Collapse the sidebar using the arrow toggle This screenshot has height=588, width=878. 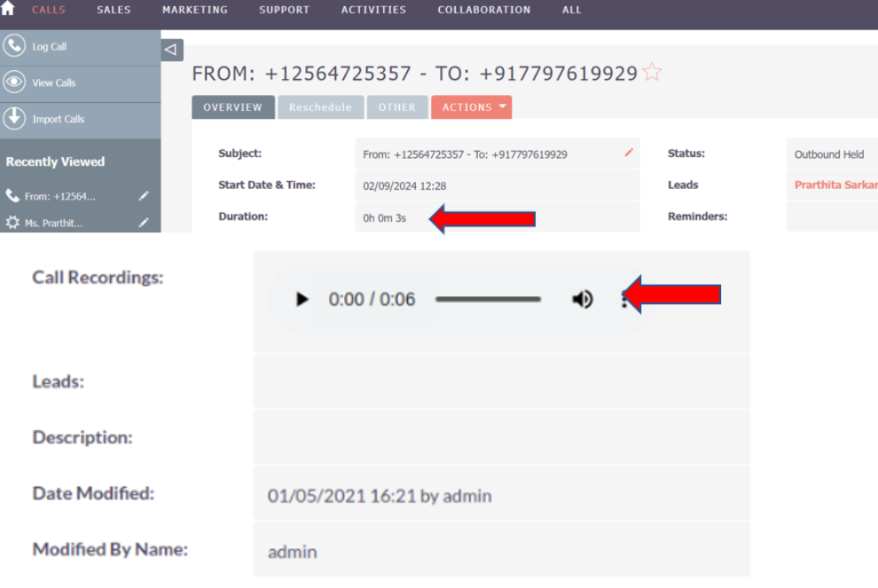(x=170, y=50)
